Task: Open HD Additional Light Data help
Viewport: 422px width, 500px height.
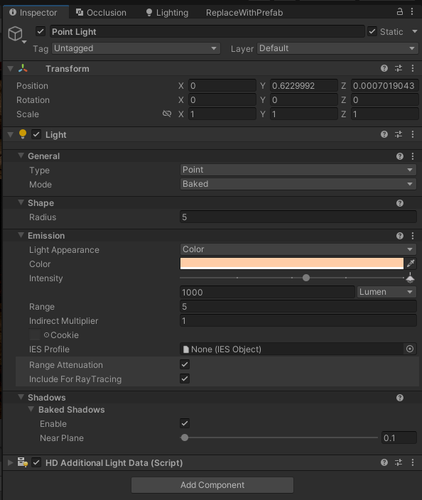Action: click(384, 462)
